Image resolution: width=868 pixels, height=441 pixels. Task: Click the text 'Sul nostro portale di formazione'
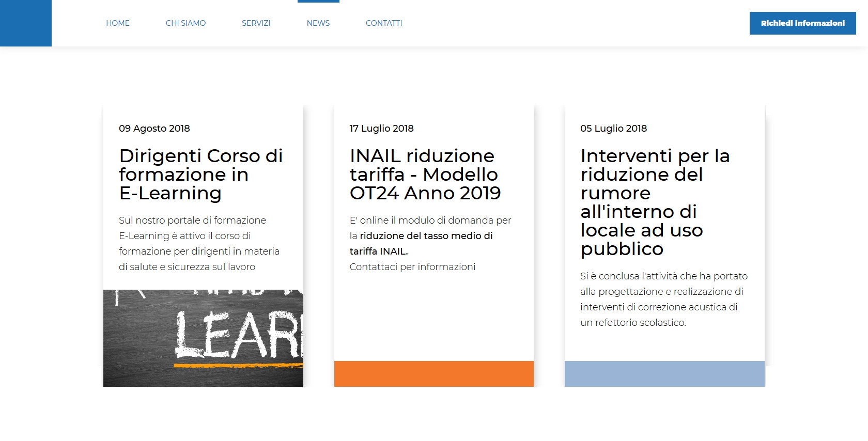pyautogui.click(x=192, y=220)
